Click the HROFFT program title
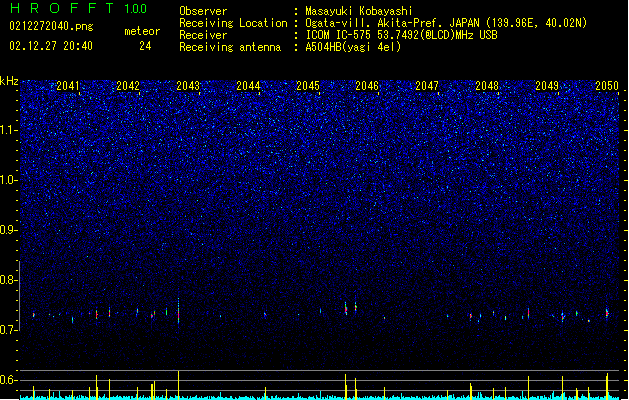 [x=62, y=8]
